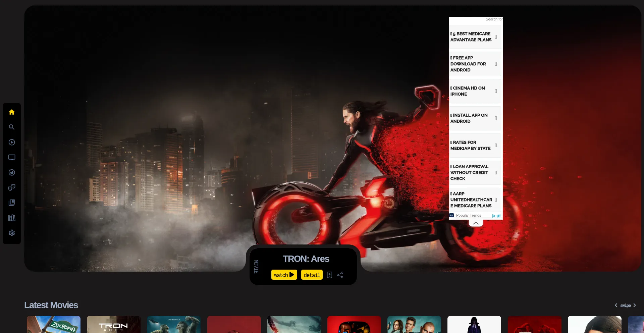Open the bookmarked collections icon in the sidebar

click(x=12, y=203)
